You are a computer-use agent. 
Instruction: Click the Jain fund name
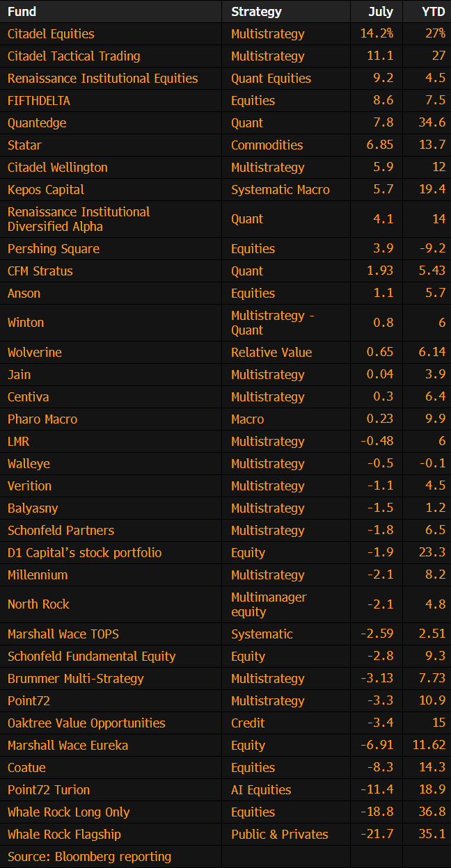coord(19,375)
